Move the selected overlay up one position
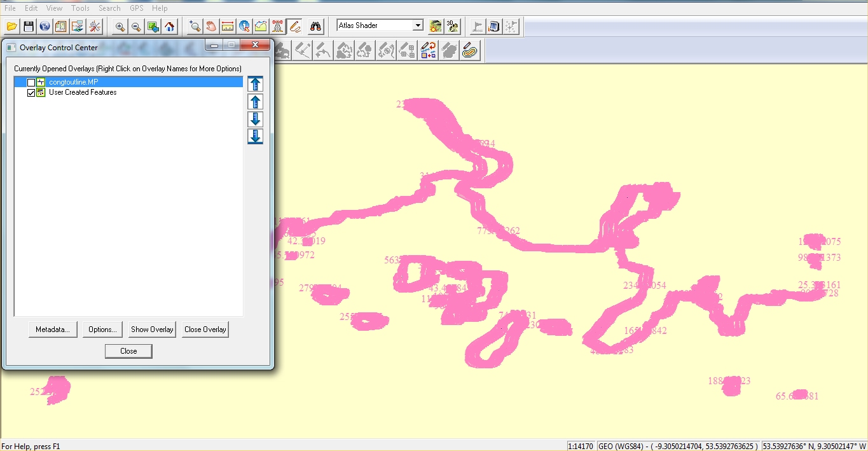The image size is (868, 451). coord(255,102)
